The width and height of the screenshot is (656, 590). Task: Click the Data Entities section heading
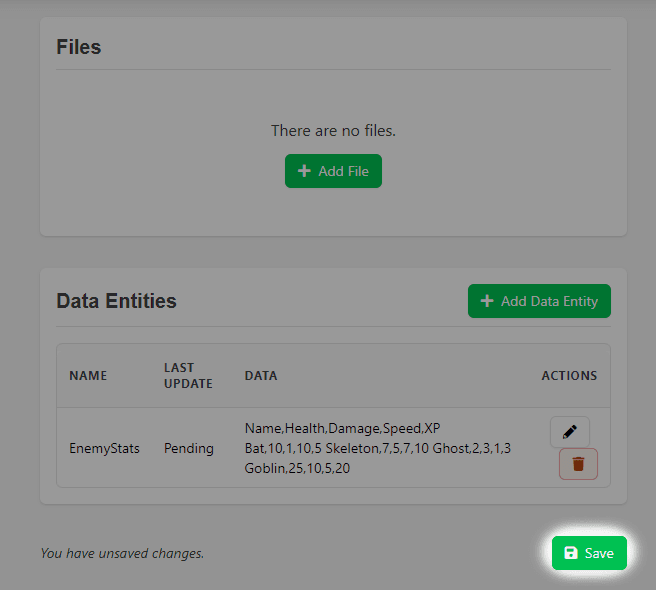(116, 301)
